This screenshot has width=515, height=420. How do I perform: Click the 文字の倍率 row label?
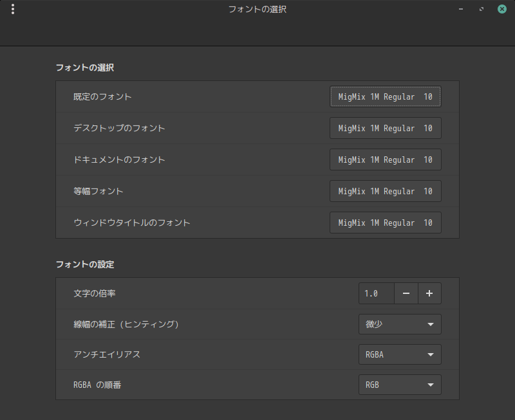click(x=95, y=294)
